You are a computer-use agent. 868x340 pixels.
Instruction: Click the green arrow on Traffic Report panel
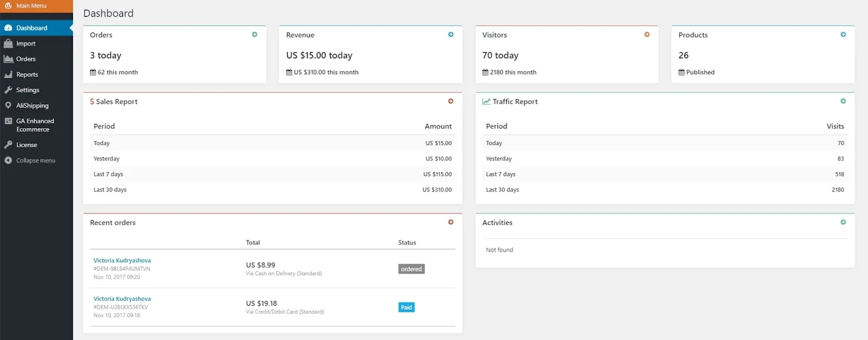843,101
